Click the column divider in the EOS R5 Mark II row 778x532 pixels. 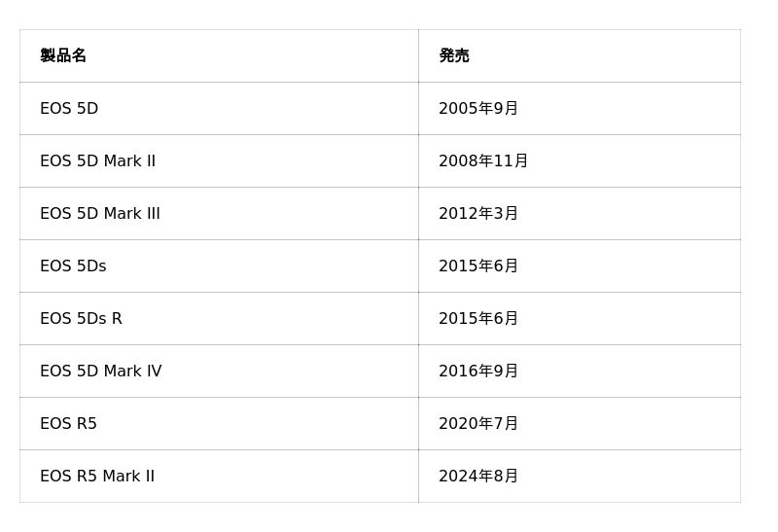[418, 477]
